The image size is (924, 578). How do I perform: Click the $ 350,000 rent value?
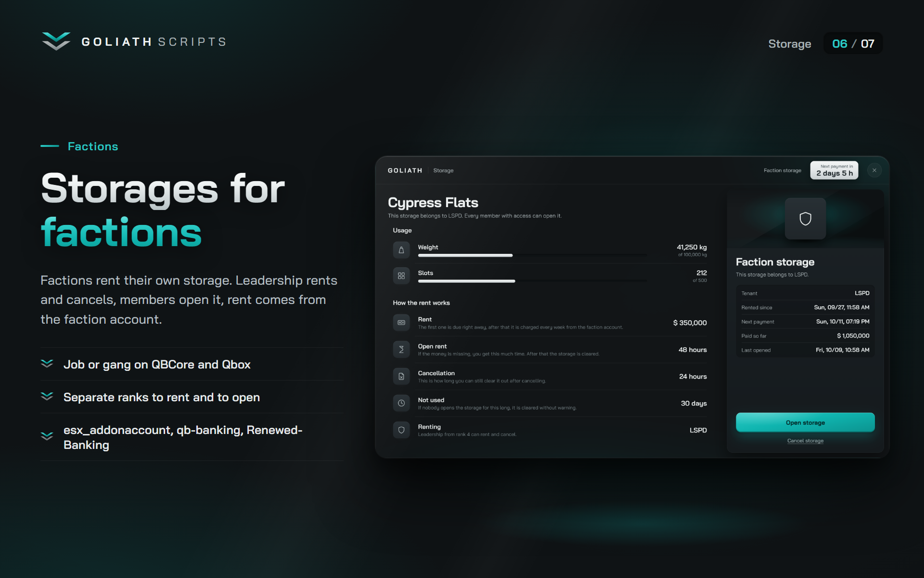(x=690, y=323)
